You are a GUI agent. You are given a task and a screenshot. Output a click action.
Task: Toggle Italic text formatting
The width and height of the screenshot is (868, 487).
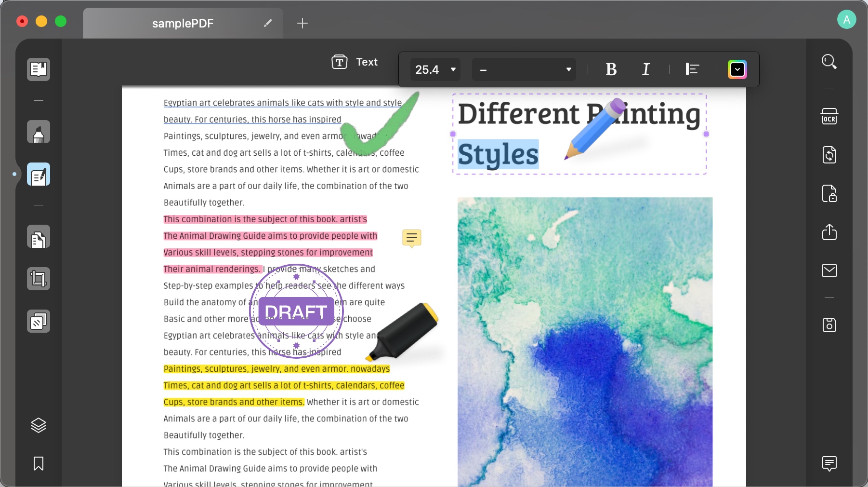click(x=645, y=70)
